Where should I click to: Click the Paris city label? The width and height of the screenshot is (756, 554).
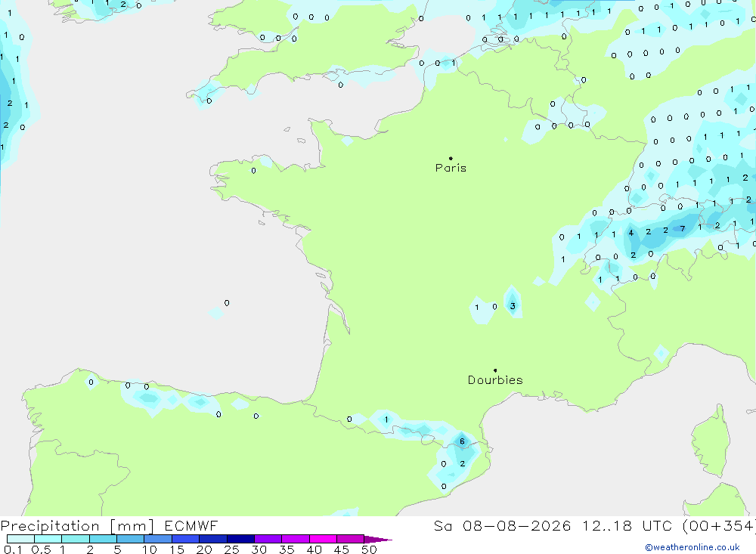(x=451, y=168)
